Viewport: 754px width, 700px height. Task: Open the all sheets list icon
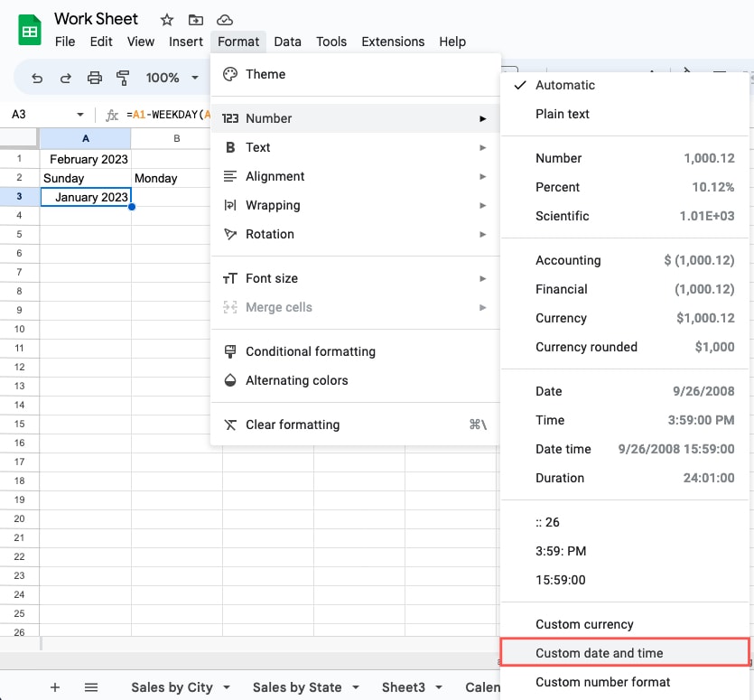tap(90, 686)
